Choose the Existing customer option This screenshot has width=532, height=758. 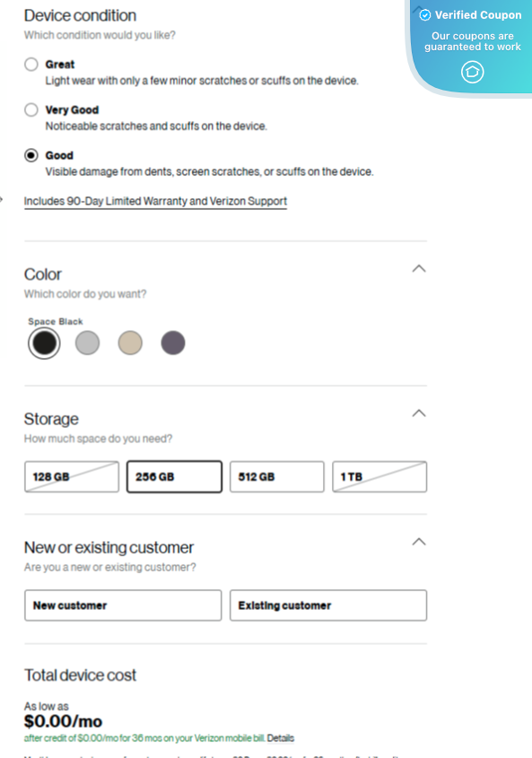click(x=328, y=605)
